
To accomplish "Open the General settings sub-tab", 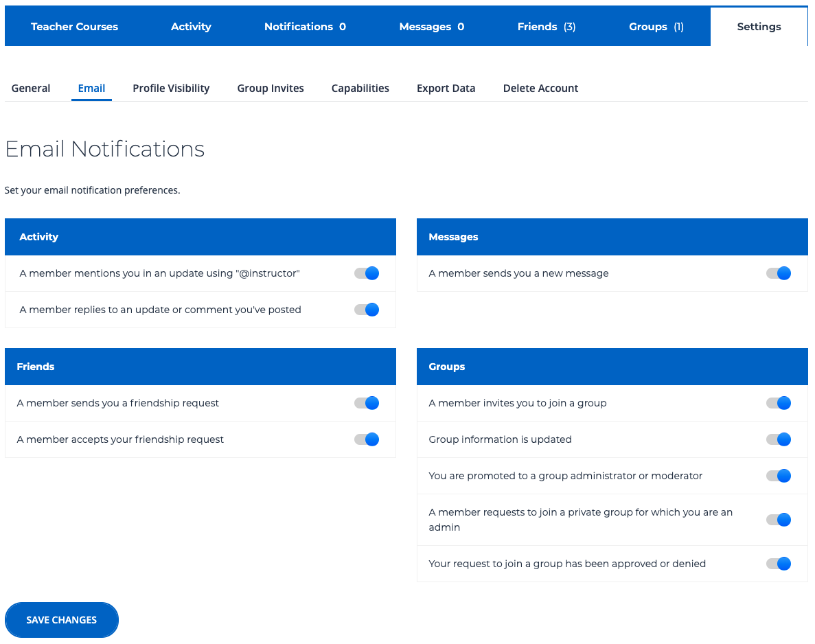I will coord(31,89).
